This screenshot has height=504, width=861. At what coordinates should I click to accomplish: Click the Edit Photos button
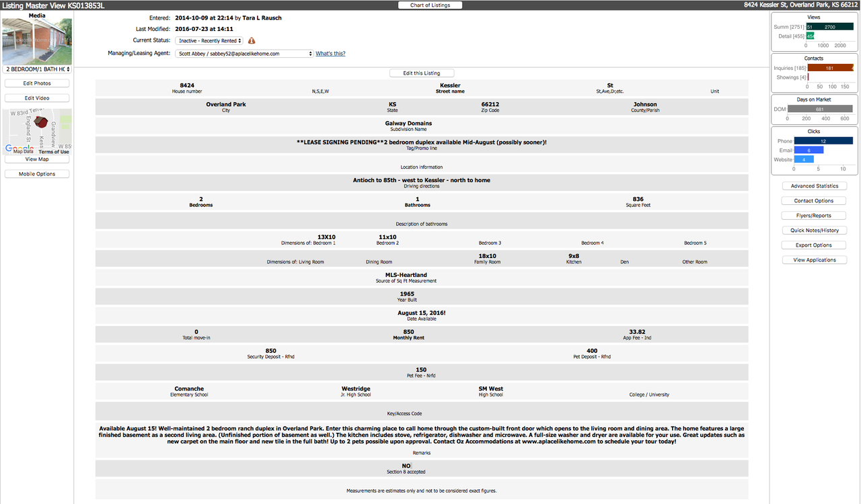click(37, 83)
